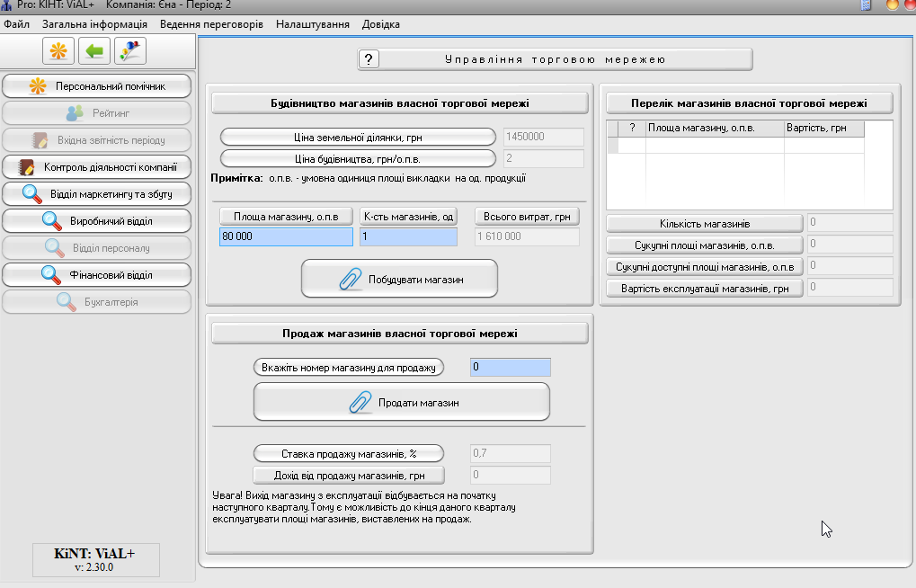Click the К-сть магазинів, од label button

(408, 217)
